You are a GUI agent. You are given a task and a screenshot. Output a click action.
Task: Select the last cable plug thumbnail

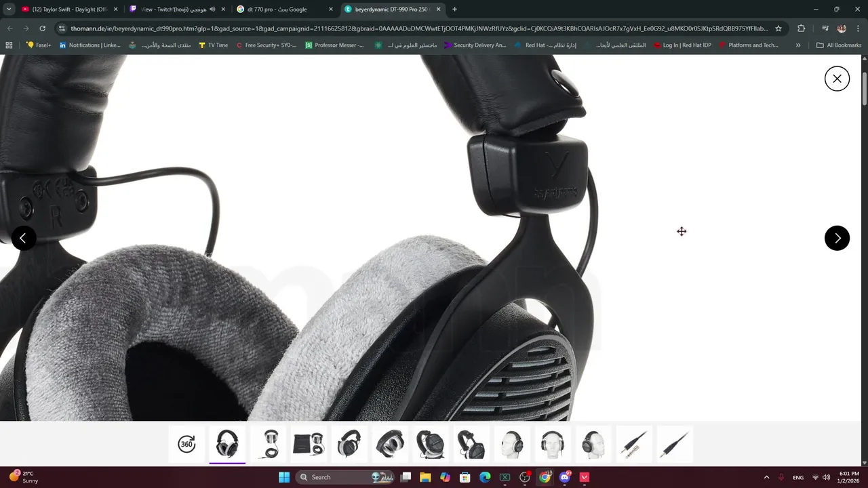(x=675, y=444)
